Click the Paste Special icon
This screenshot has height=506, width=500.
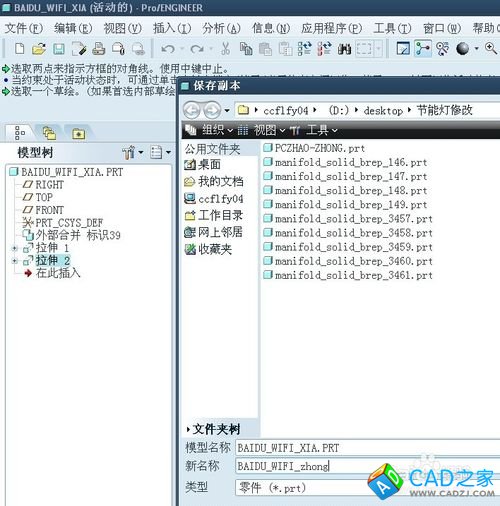pos(285,49)
